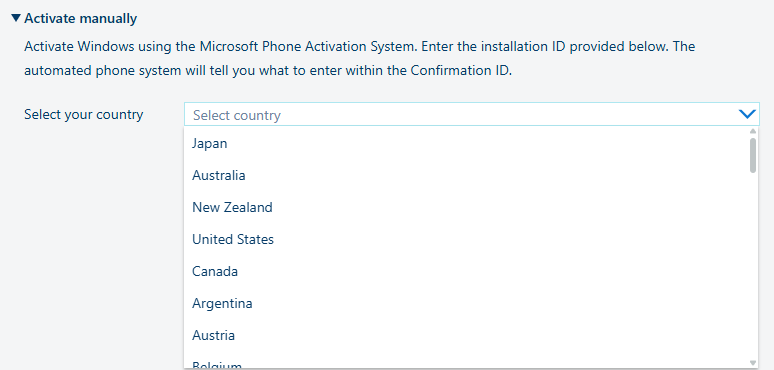Click the empty scrollbar track below the thumb
Screen dimensions: 774x370
coord(753,266)
